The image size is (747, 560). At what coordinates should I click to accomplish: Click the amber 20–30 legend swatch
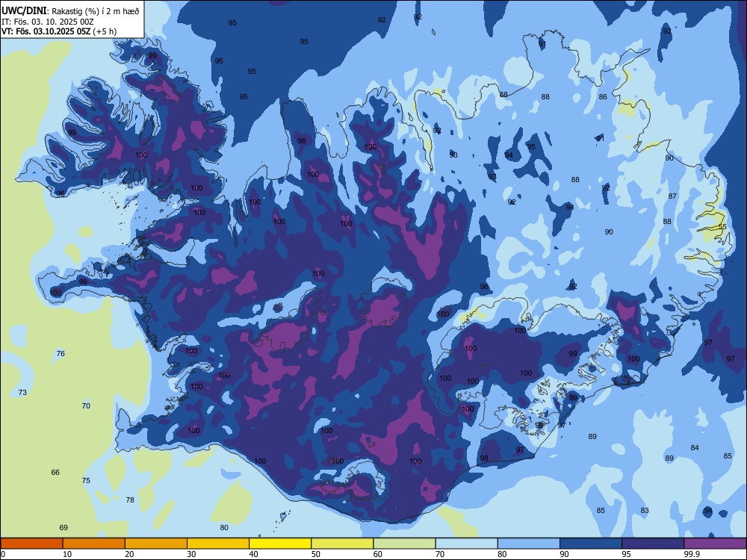(x=156, y=544)
